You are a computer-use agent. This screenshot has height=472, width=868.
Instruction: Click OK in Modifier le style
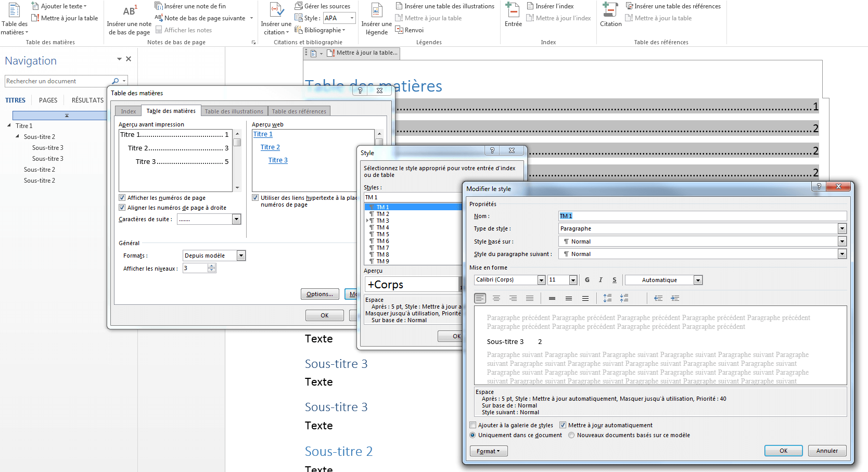(784, 451)
